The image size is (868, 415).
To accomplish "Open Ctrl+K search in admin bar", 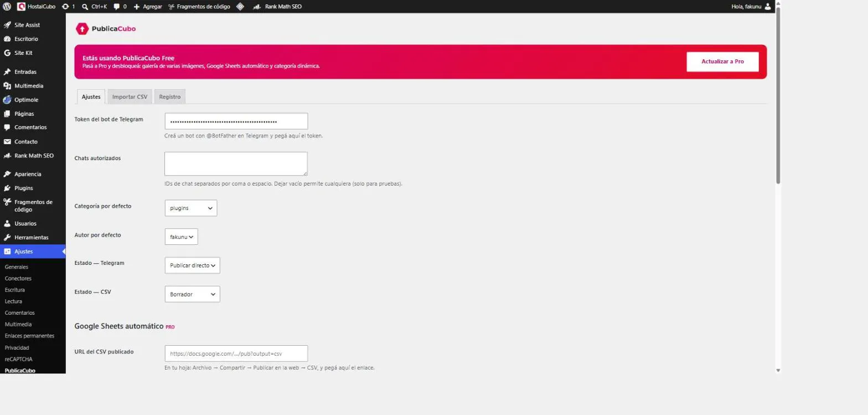I will tap(94, 7).
